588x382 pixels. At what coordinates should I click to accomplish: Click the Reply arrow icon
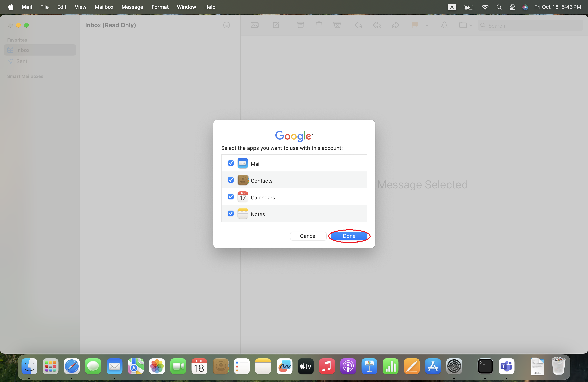[358, 25]
